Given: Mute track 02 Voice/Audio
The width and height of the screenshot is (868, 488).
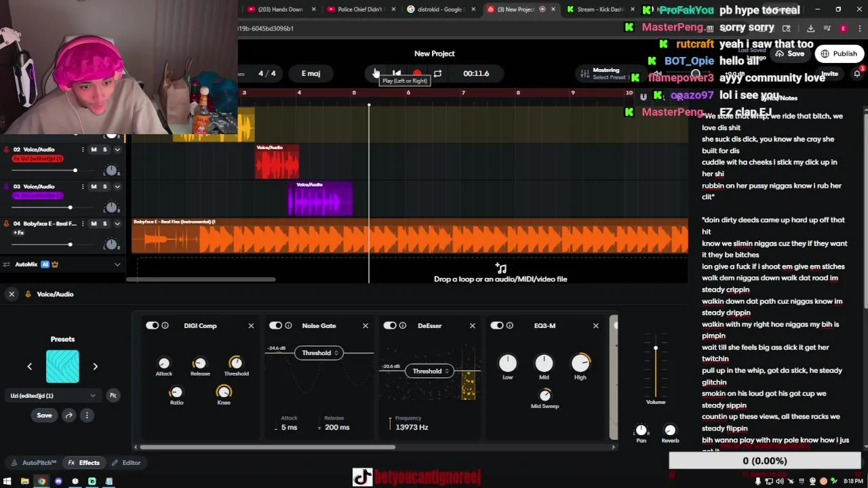Looking at the screenshot, I should click(94, 149).
